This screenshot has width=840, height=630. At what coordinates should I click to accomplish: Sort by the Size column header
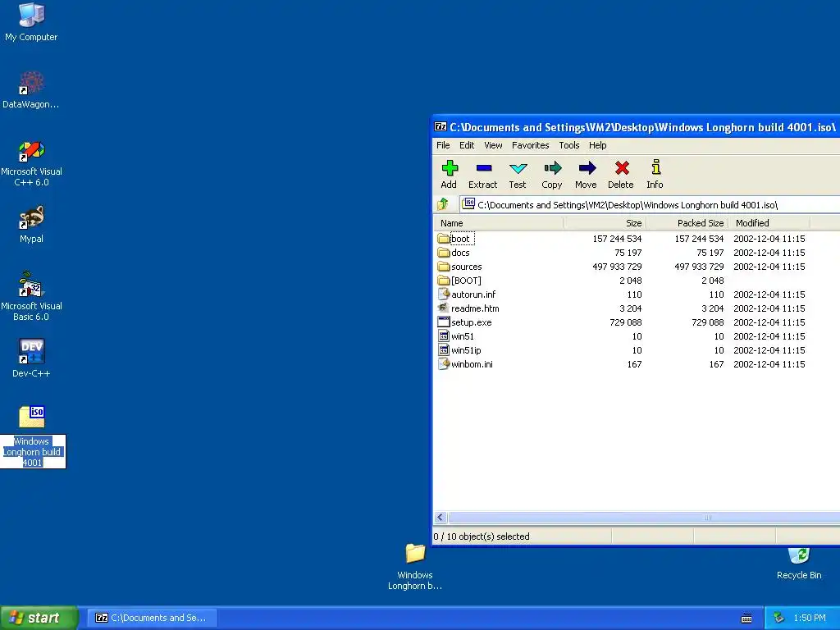coord(605,223)
